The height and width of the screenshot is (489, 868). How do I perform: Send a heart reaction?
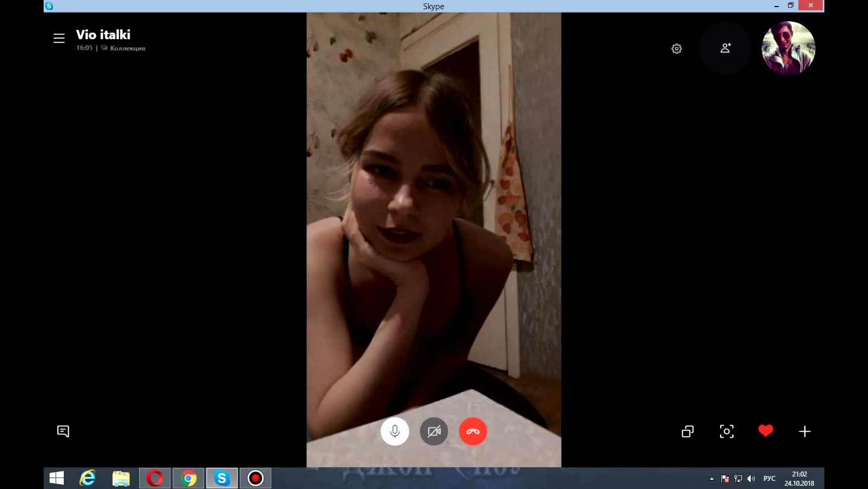click(765, 431)
